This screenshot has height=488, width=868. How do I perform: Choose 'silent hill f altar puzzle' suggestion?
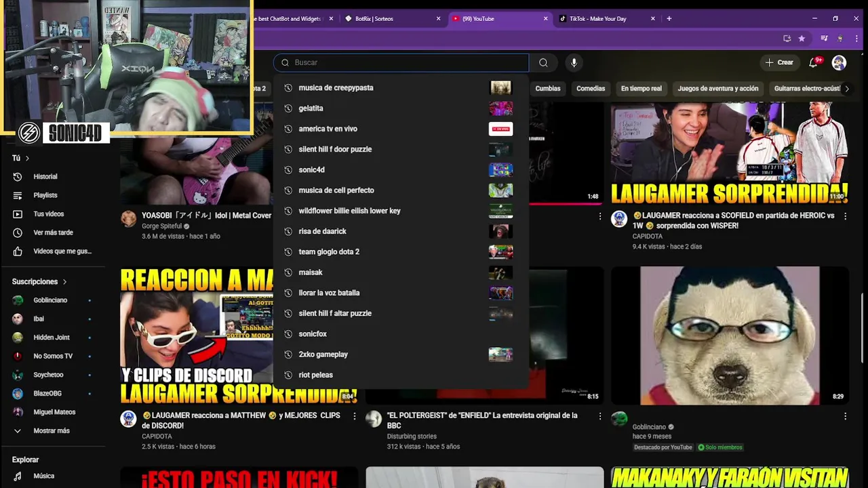point(400,313)
